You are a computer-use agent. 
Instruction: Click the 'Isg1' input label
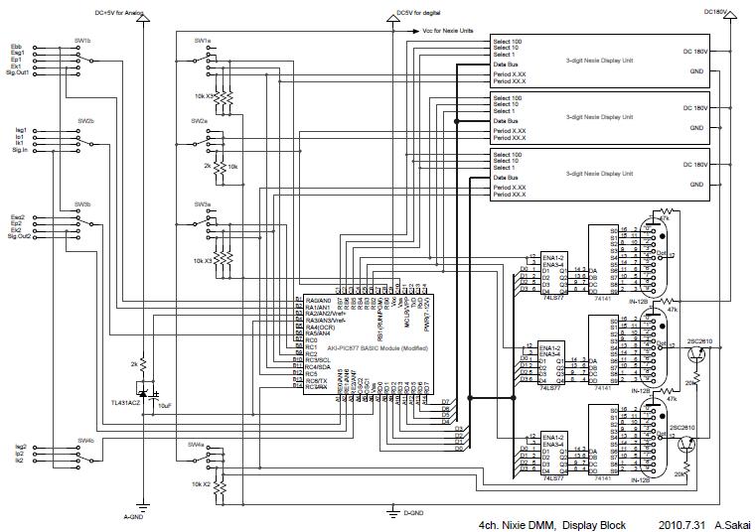[x=21, y=130]
